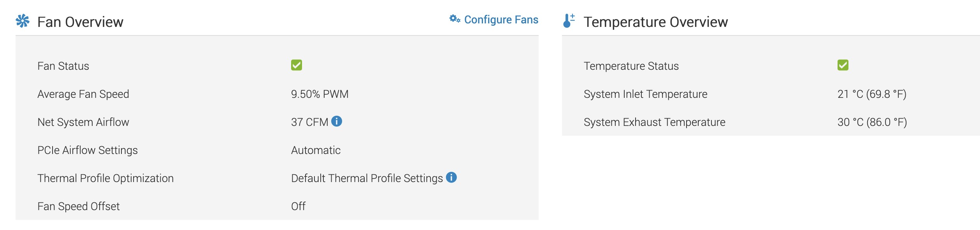Click the Fan Overview heading
The height and width of the screenshot is (230, 980).
pos(80,22)
